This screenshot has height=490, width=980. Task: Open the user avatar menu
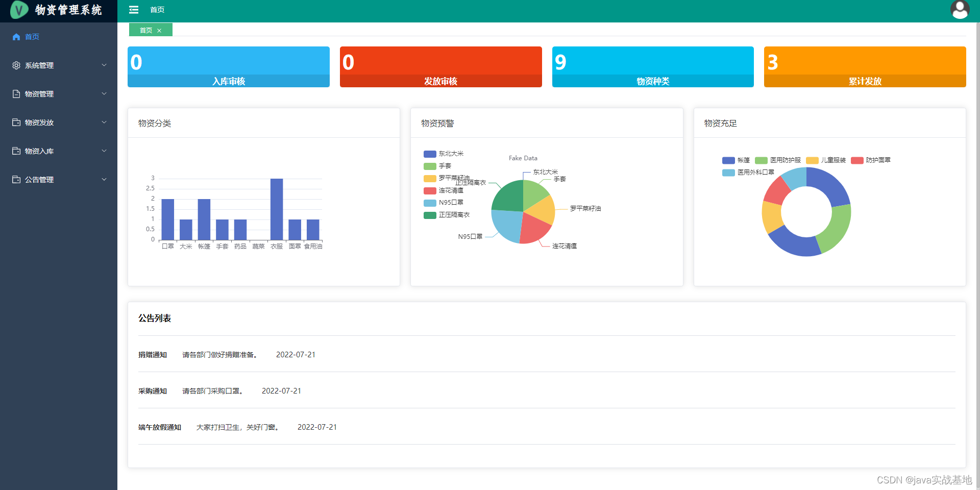960,10
